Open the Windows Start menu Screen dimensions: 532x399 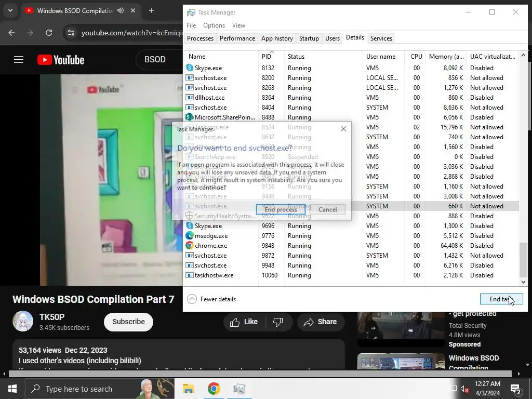point(12,389)
